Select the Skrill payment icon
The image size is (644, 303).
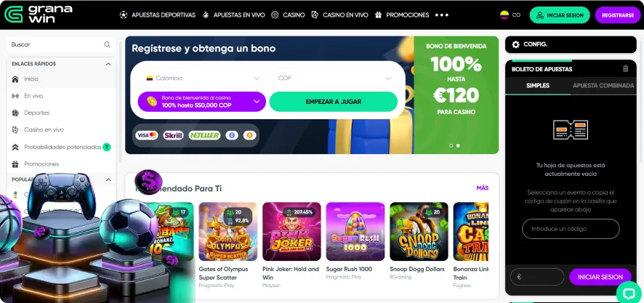[173, 135]
